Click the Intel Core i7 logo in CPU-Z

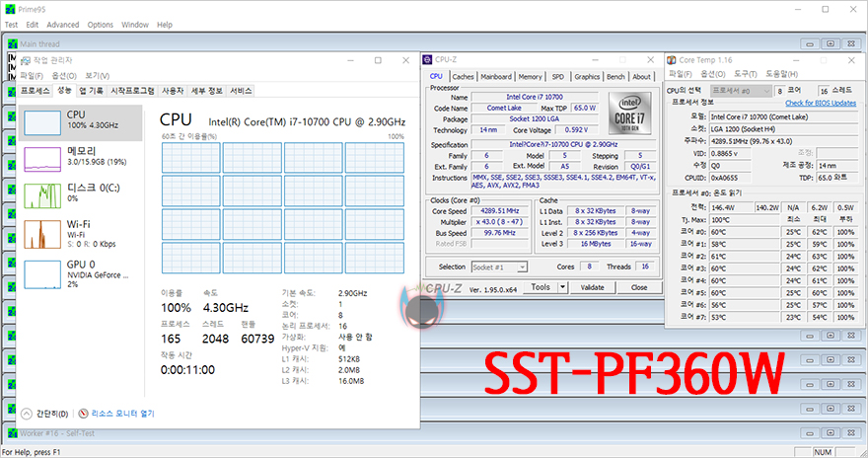(629, 114)
